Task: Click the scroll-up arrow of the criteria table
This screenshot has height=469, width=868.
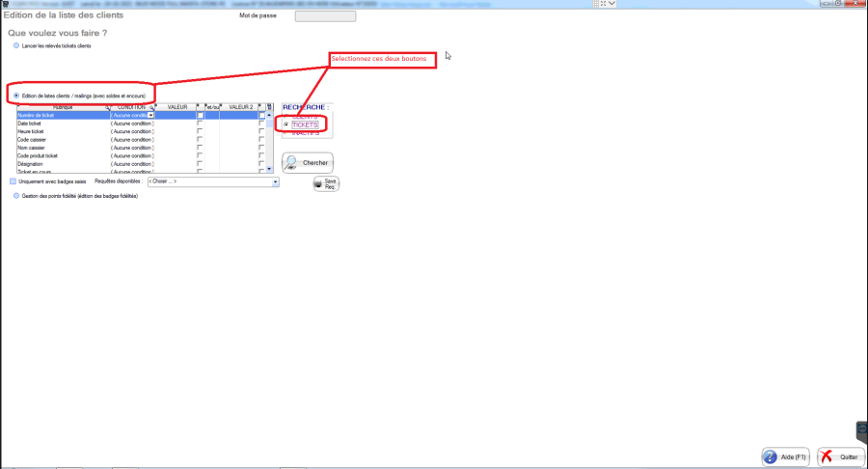Action: click(270, 115)
